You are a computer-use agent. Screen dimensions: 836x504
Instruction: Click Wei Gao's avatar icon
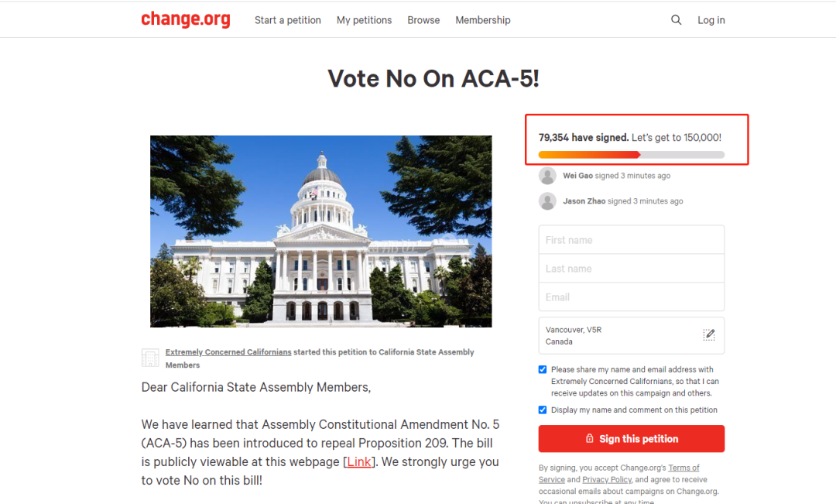(x=547, y=176)
